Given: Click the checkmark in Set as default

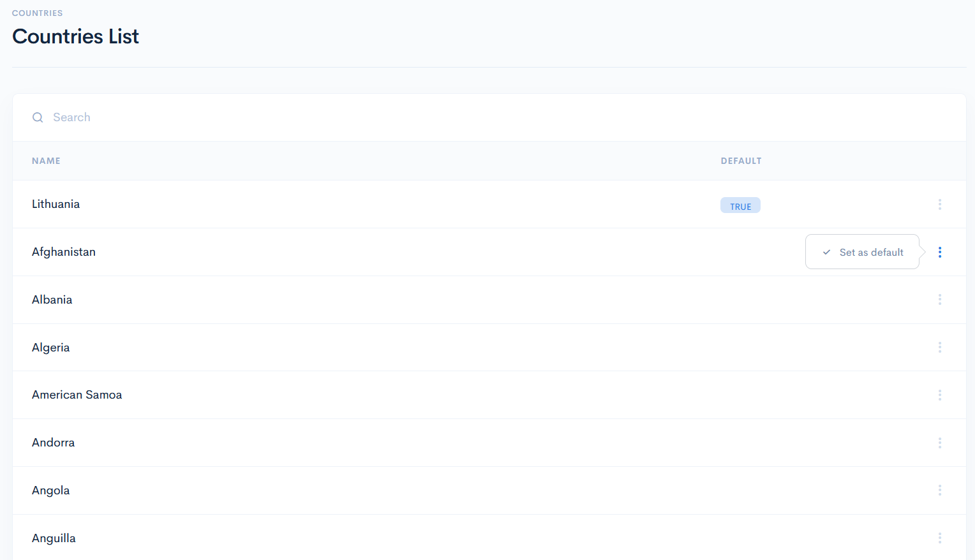Looking at the screenshot, I should pyautogui.click(x=826, y=253).
